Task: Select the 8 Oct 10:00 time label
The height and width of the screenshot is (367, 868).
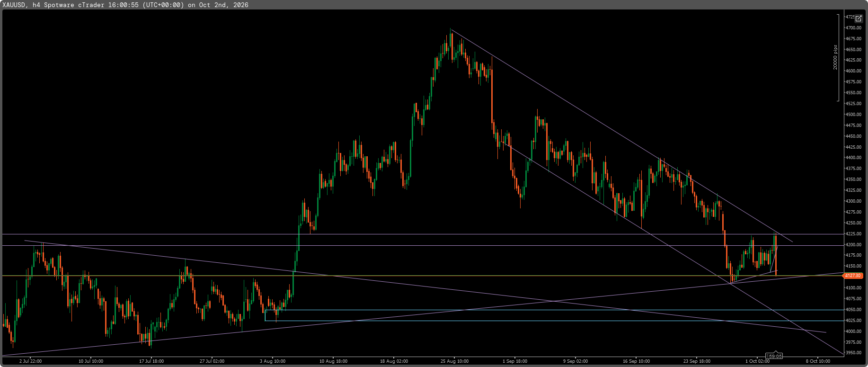Action: pos(818,361)
